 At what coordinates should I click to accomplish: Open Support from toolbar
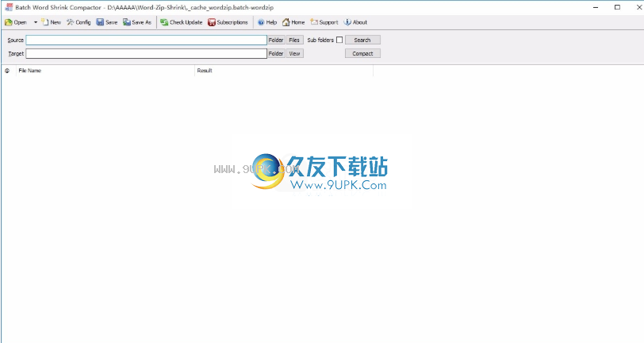tap(324, 22)
